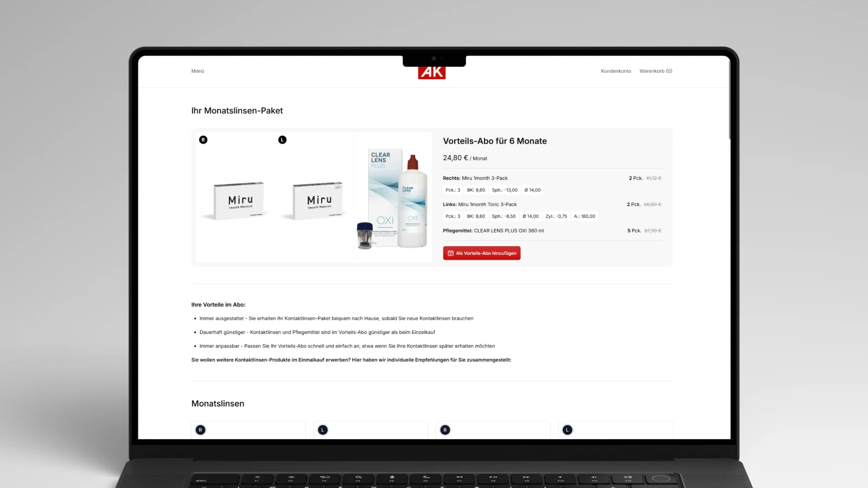Click R badge on right lens image
The width and height of the screenshot is (868, 488).
pyautogui.click(x=203, y=140)
